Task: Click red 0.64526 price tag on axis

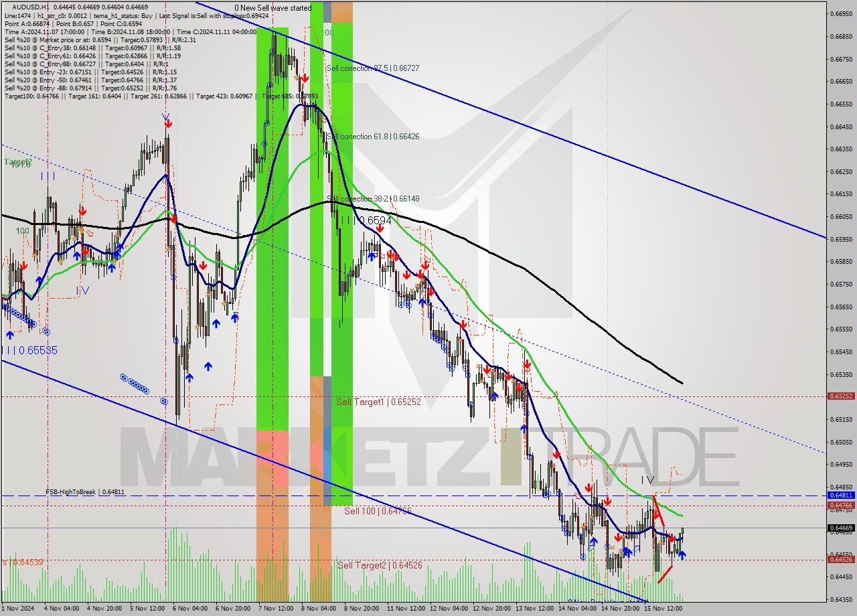Action: [x=841, y=560]
